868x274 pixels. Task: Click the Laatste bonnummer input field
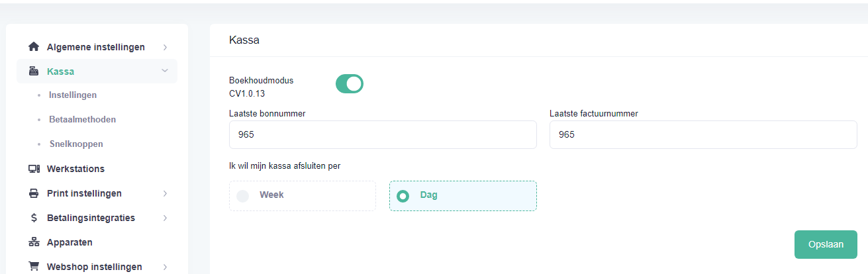[383, 134]
